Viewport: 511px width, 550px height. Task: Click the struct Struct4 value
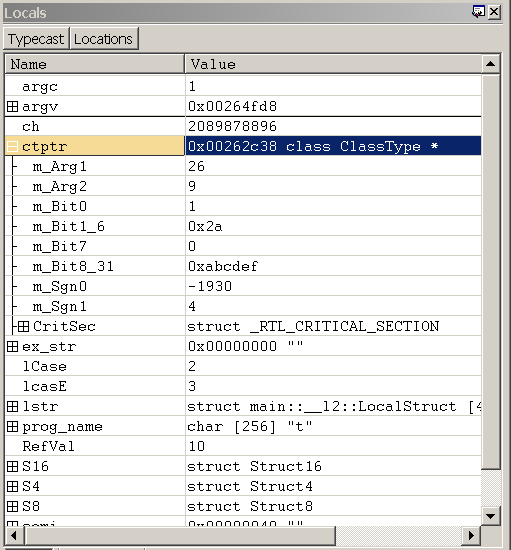coord(250,487)
